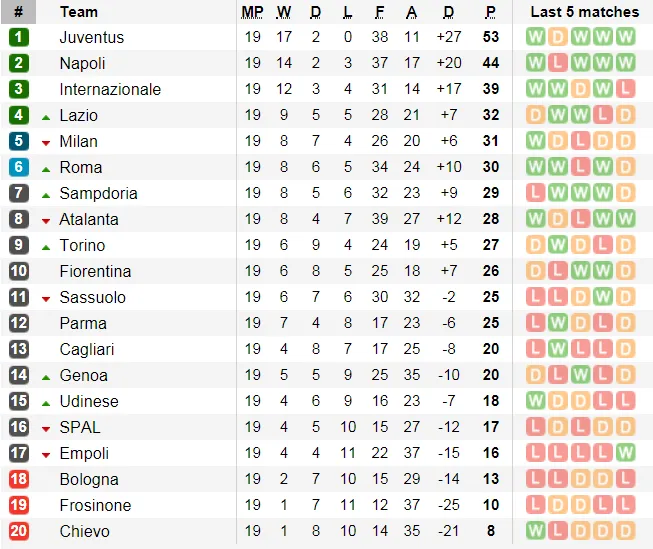Click Chievo's red rank 20 badge
The width and height of the screenshot is (653, 549).
pyautogui.click(x=18, y=531)
